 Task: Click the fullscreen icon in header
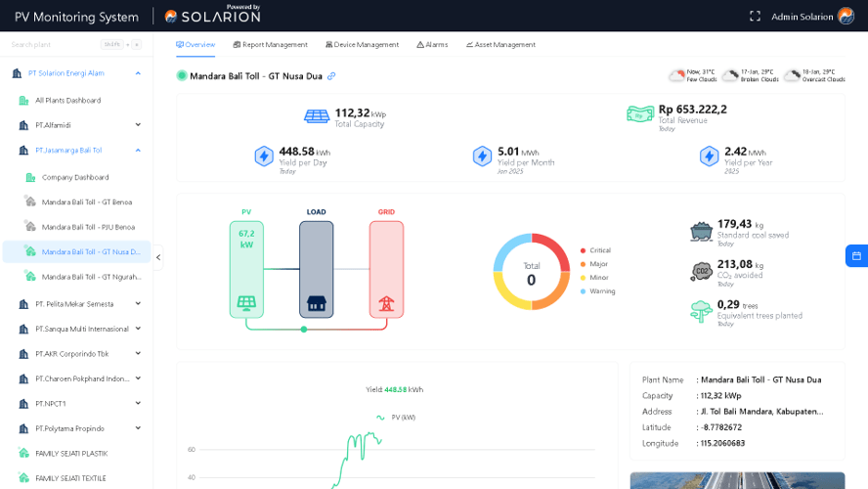[x=755, y=16]
